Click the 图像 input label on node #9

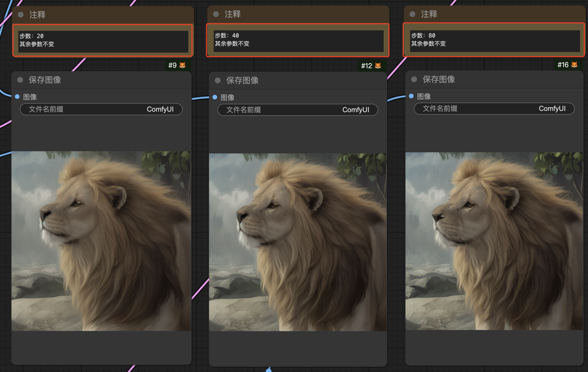(x=30, y=97)
